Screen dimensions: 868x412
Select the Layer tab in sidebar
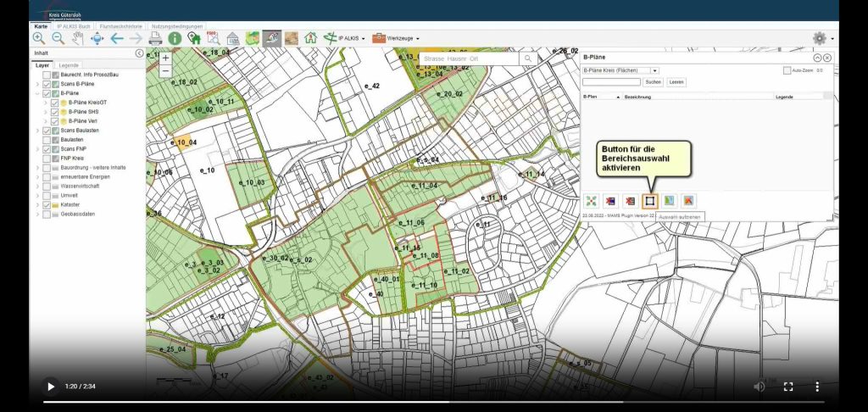pos(42,65)
